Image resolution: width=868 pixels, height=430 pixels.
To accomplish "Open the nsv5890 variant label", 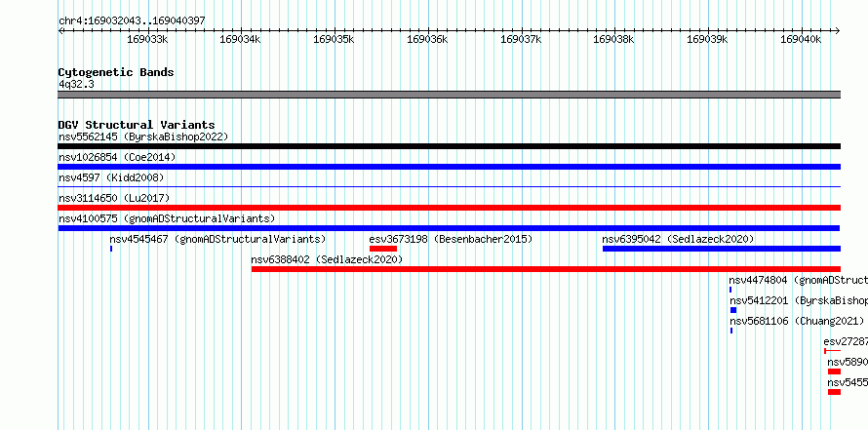I will [848, 362].
